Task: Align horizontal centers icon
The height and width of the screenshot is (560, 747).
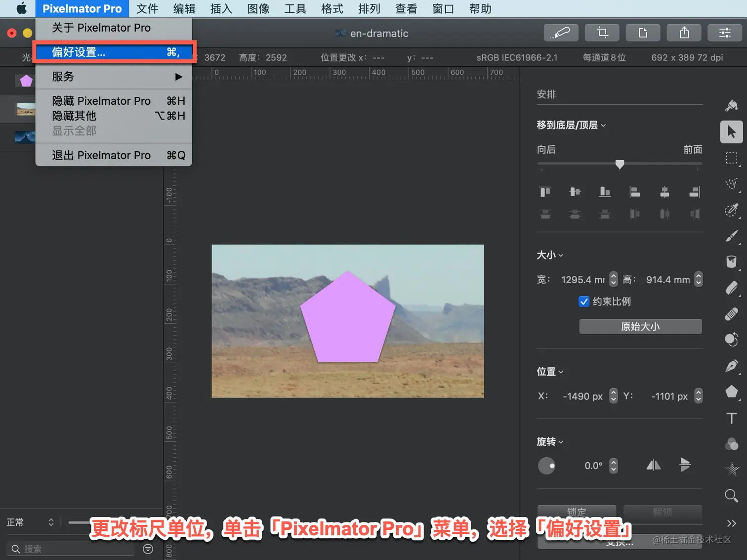Action: point(665,192)
